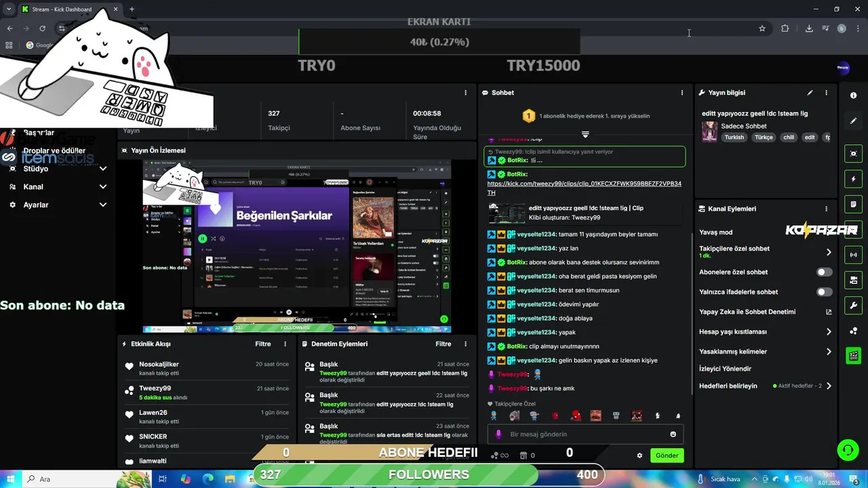Open File Explorer from the taskbar
This screenshot has width=868, height=488.
pyautogui.click(x=230, y=479)
